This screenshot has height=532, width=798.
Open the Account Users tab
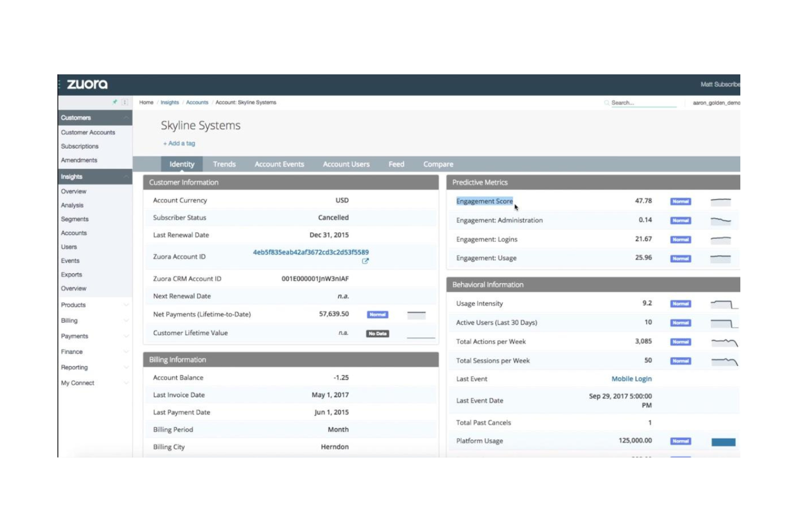346,164
